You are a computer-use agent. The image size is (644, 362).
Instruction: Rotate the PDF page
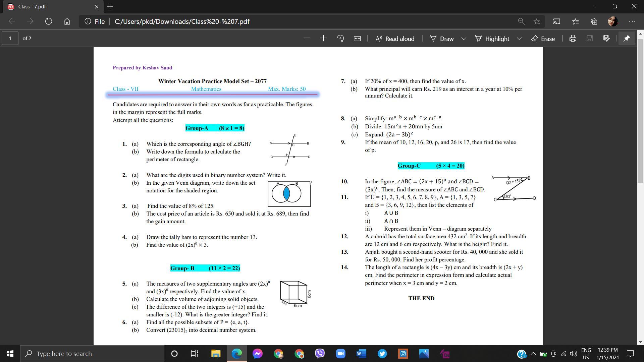pos(340,39)
